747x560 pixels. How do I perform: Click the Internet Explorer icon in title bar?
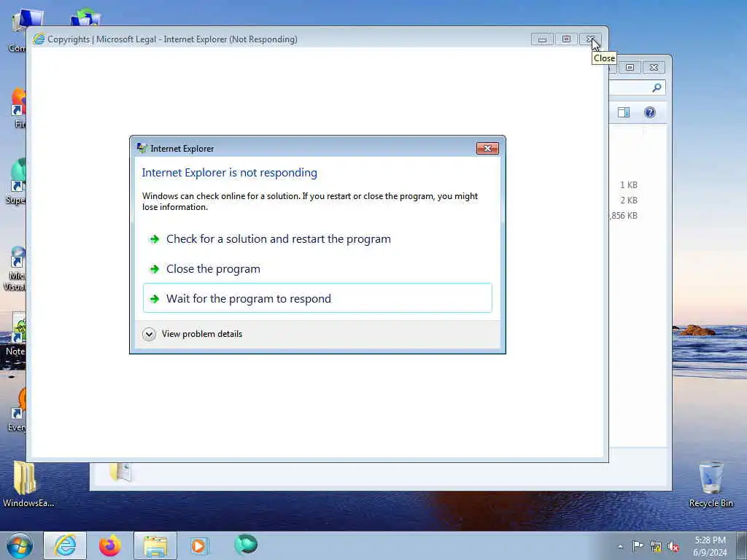(39, 39)
